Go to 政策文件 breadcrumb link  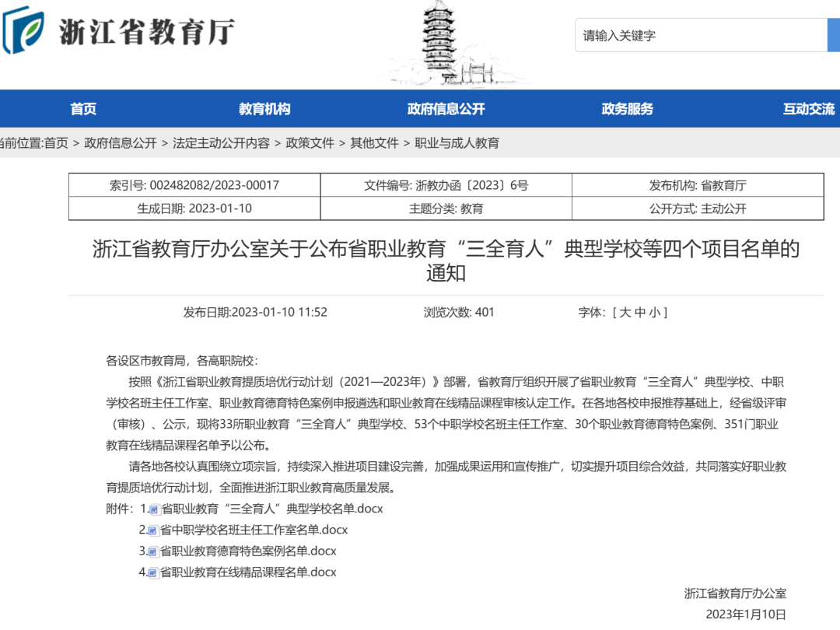click(x=310, y=143)
